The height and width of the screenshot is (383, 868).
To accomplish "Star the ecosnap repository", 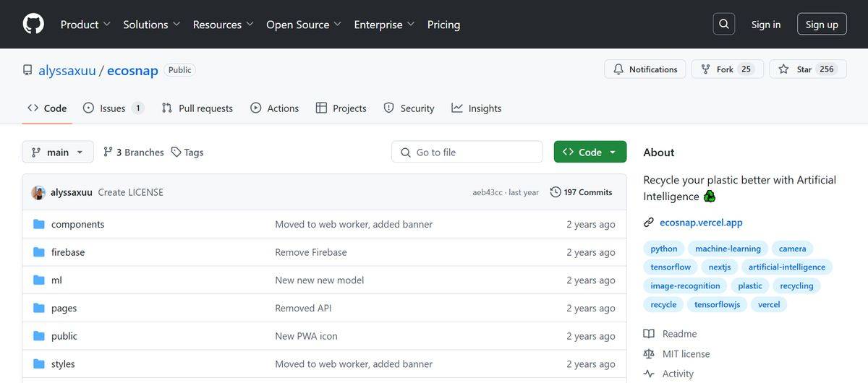I will 808,69.
